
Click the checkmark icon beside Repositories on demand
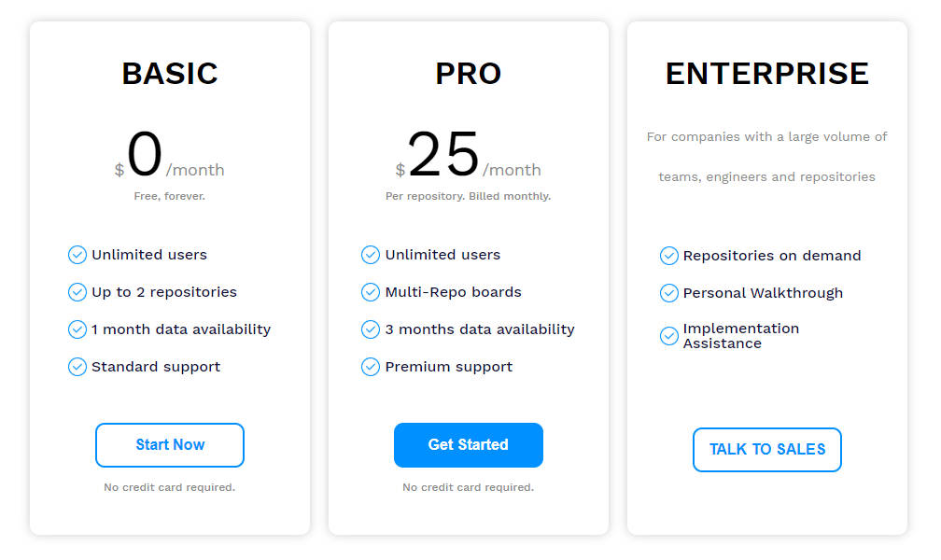pos(669,255)
